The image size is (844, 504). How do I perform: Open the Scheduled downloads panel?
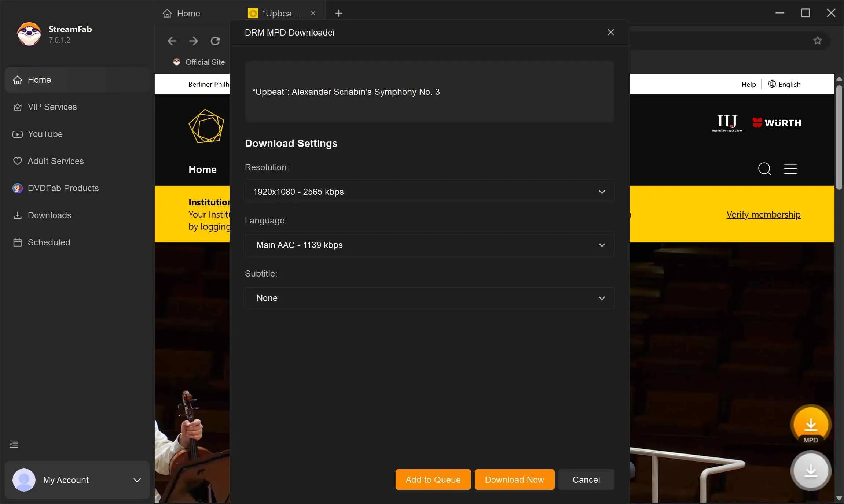pyautogui.click(x=49, y=242)
